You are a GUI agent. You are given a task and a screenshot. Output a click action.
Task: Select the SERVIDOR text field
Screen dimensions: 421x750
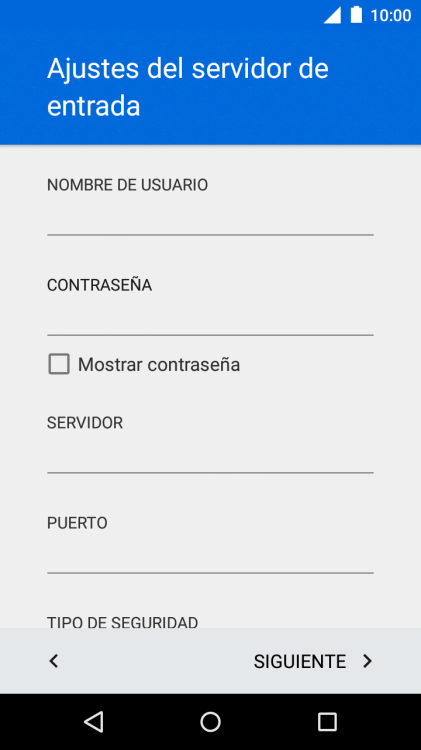[210, 456]
